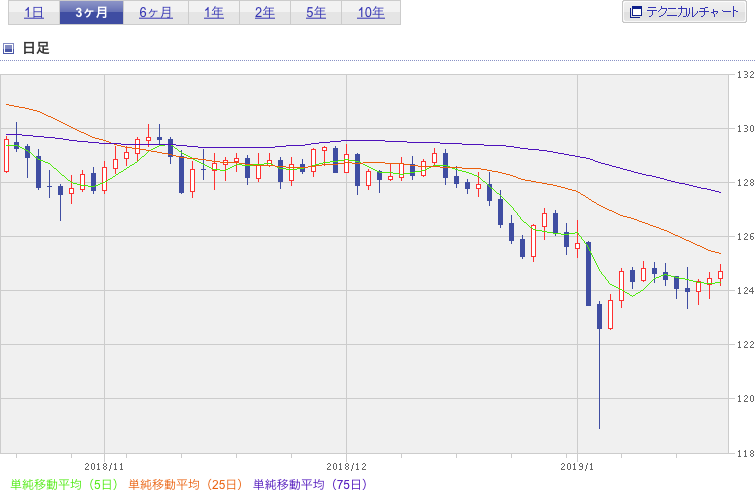Click the first red candlestick at chart left edge
Image resolution: width=755 pixels, height=493 pixels.
pyautogui.click(x=6, y=155)
